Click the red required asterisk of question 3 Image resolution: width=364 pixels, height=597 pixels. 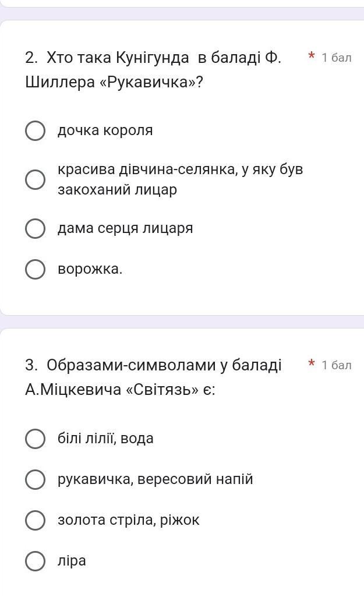click(x=312, y=363)
